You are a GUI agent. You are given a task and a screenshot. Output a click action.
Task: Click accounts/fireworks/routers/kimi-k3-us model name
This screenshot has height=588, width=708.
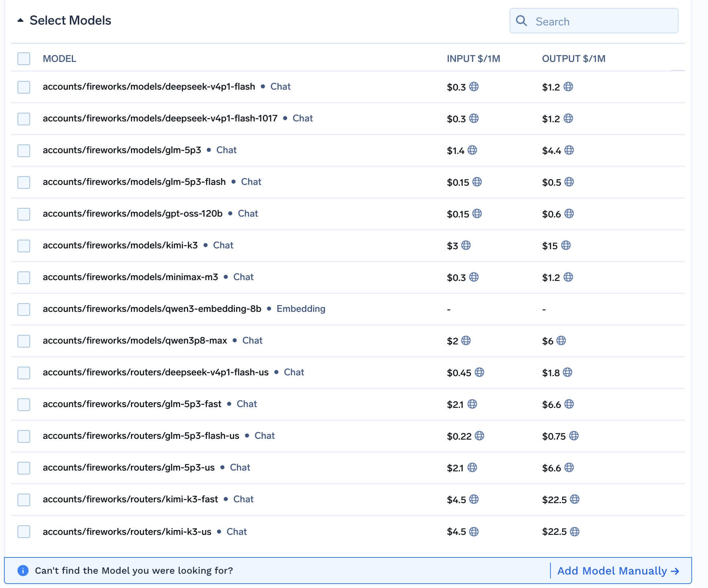pyautogui.click(x=127, y=532)
